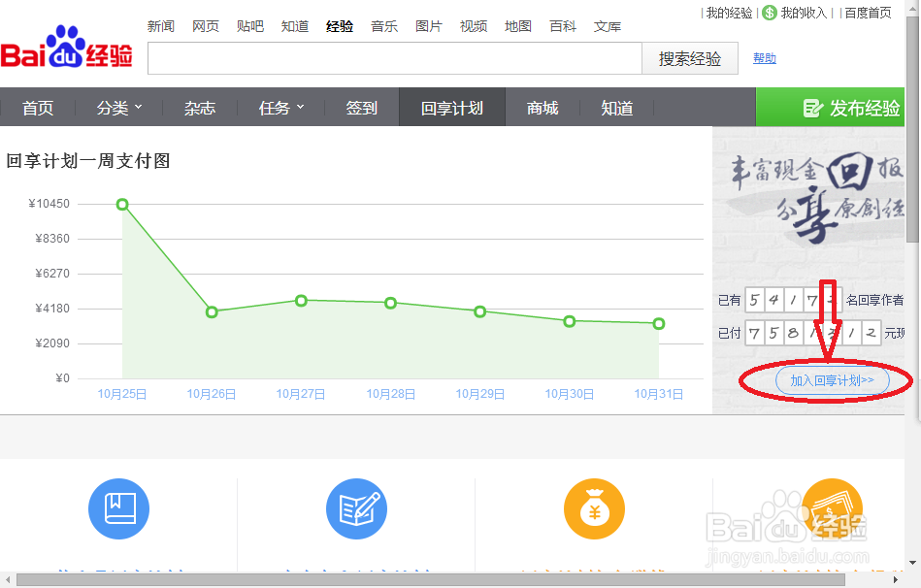Click the orange cash notes icon
Viewport: 921px width, 588px height.
[833, 508]
